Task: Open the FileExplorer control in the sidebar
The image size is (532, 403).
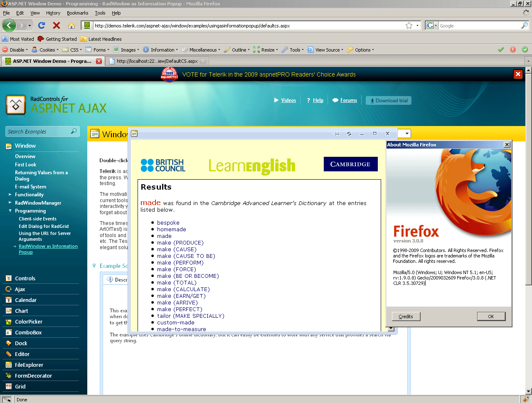Action: point(29,365)
